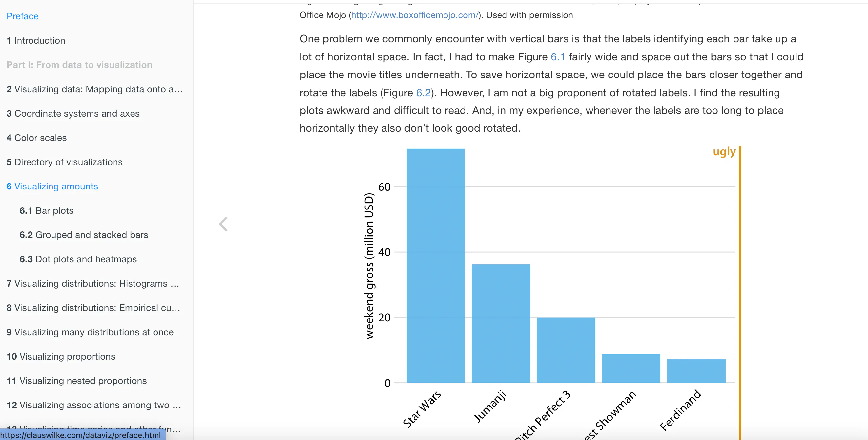Open section 6.1 Bar plots
Screen dimensions: 868x440
(x=46, y=210)
